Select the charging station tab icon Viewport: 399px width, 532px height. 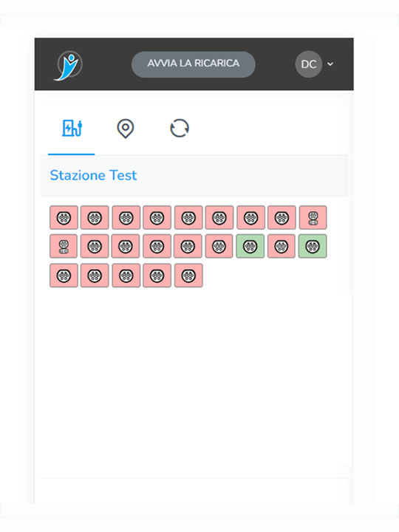tap(72, 129)
